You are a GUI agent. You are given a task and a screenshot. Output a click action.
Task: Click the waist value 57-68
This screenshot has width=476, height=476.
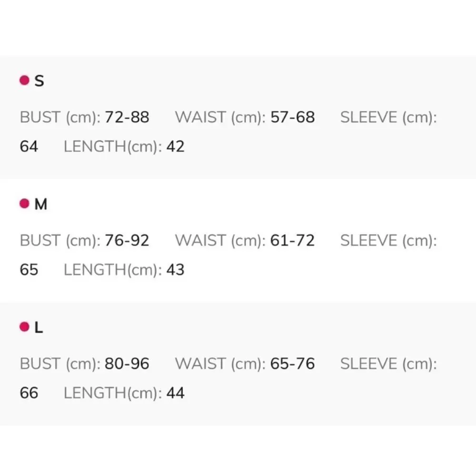point(292,117)
